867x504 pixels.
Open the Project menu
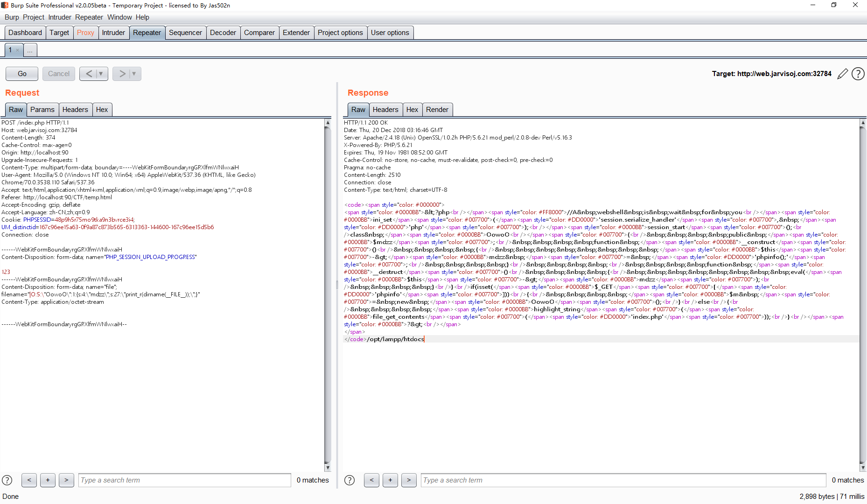pos(34,17)
